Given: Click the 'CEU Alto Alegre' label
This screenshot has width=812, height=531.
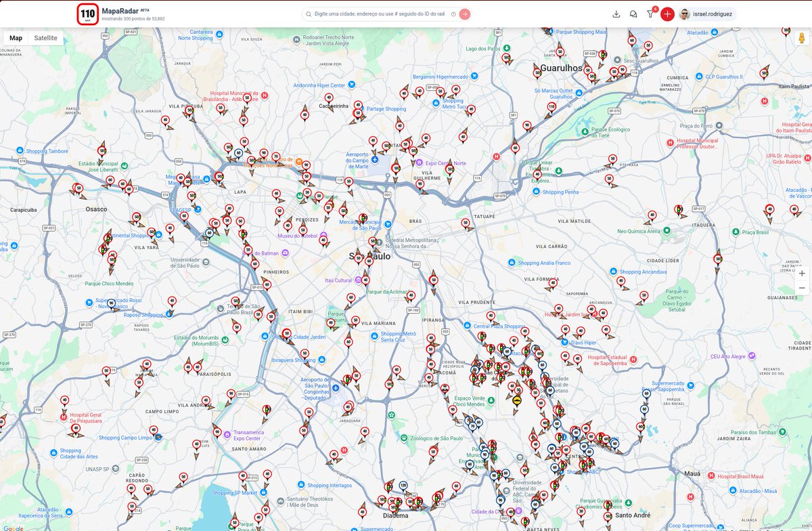Looking at the screenshot, I should tap(727, 356).
